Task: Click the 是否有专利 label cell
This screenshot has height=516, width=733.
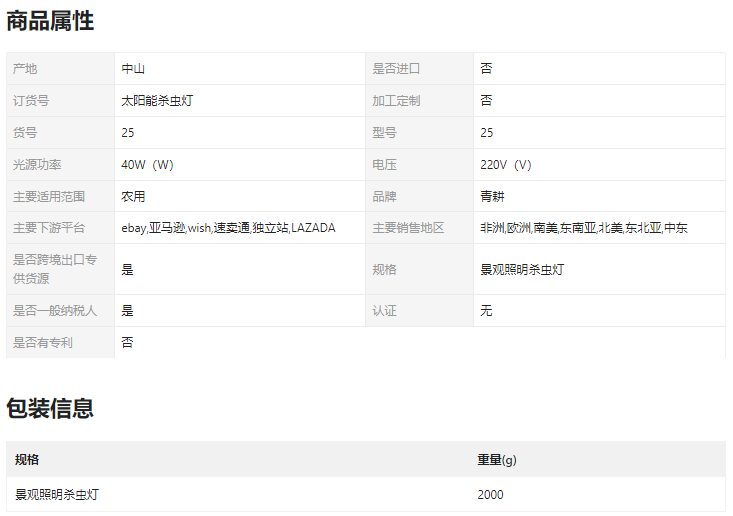Action: tap(43, 343)
